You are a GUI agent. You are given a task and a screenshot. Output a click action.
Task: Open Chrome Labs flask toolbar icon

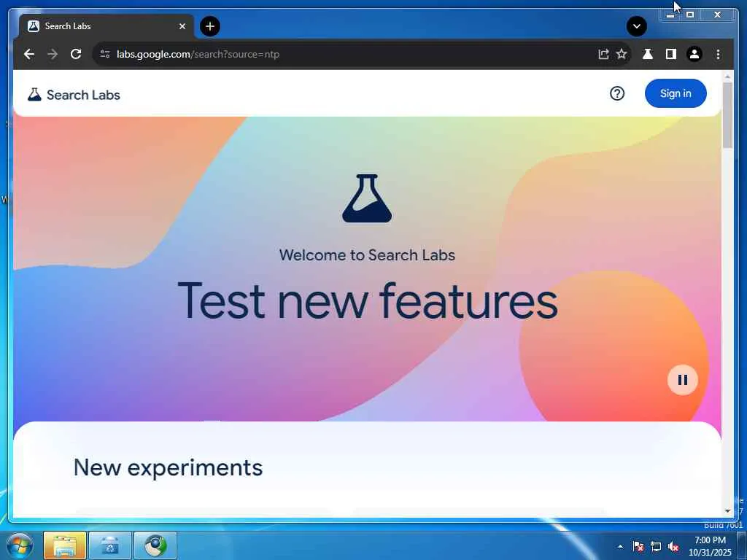tap(648, 54)
